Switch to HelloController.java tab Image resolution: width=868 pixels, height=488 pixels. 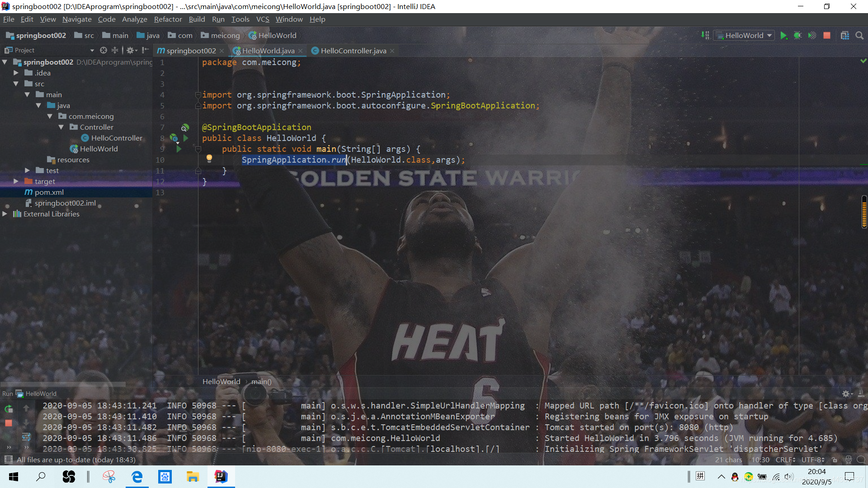click(354, 51)
